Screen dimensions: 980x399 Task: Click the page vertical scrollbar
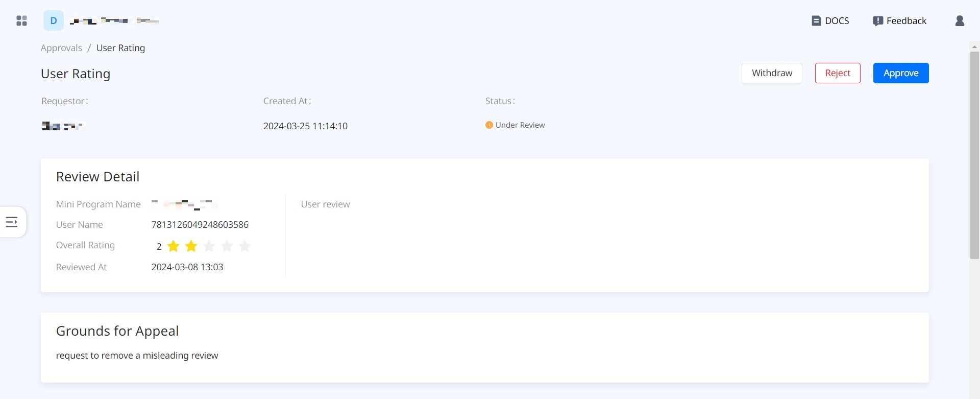[974, 153]
